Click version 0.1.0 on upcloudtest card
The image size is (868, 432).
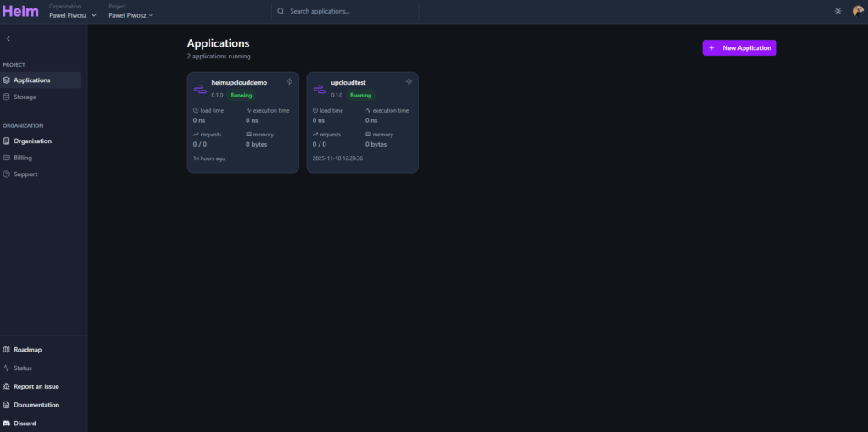tap(337, 95)
